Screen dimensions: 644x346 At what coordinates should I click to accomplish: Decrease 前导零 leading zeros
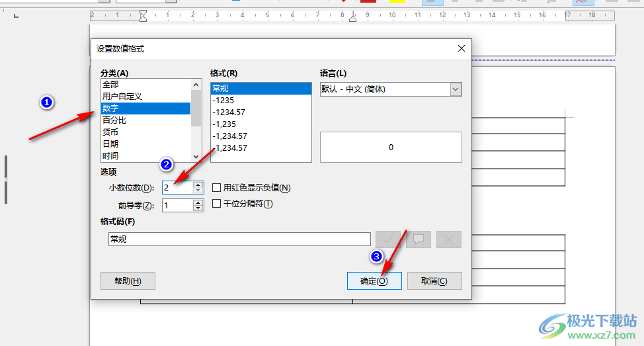(x=198, y=208)
